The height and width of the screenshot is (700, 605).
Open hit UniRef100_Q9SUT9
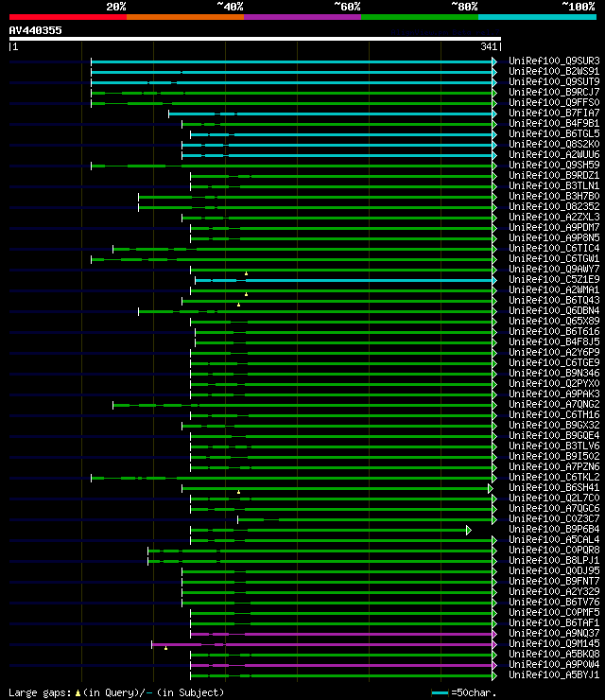coord(554,81)
